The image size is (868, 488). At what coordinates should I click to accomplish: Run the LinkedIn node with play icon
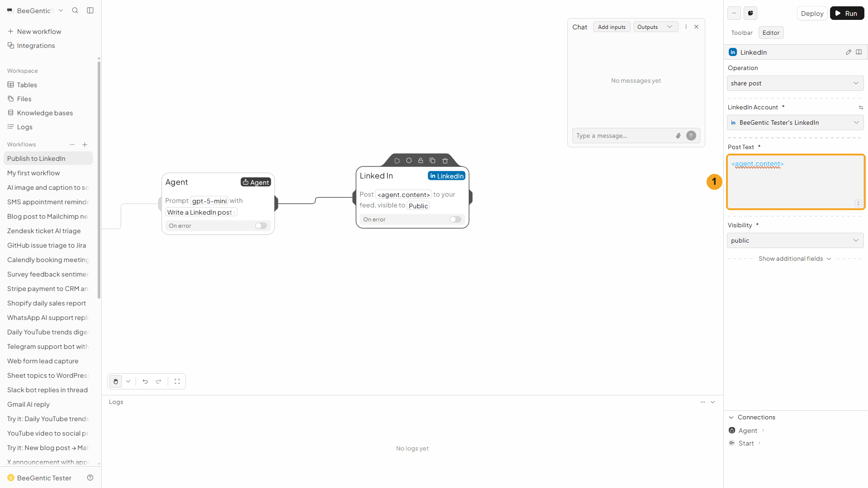tap(397, 161)
